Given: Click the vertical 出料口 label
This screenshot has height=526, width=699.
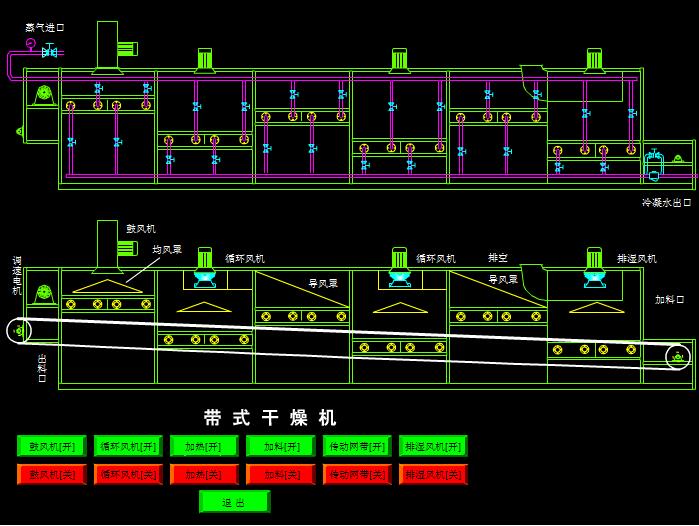Looking at the screenshot, I should (42, 368).
